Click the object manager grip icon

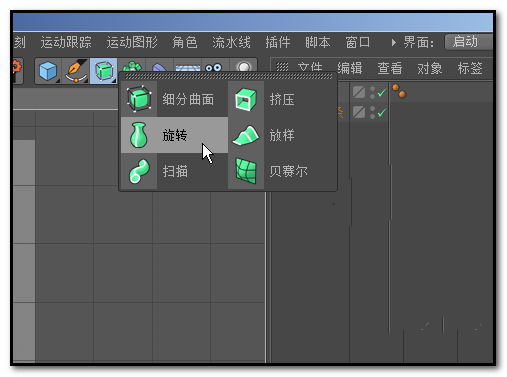click(282, 68)
